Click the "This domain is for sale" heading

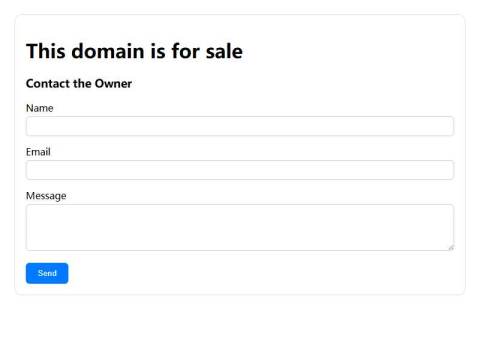[134, 51]
